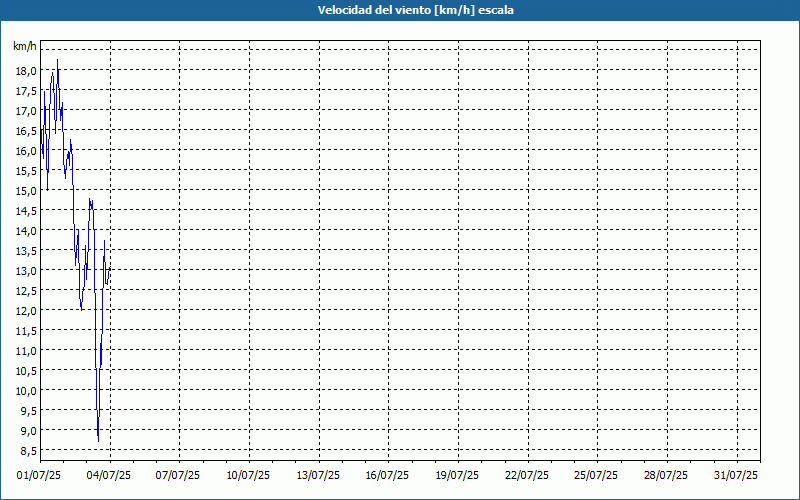Click the 01/07/25 date label
This screenshot has height=500, width=800.
click(39, 476)
